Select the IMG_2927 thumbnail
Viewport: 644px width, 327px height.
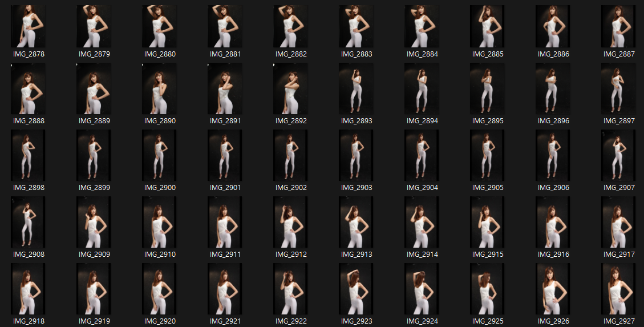[619, 289]
